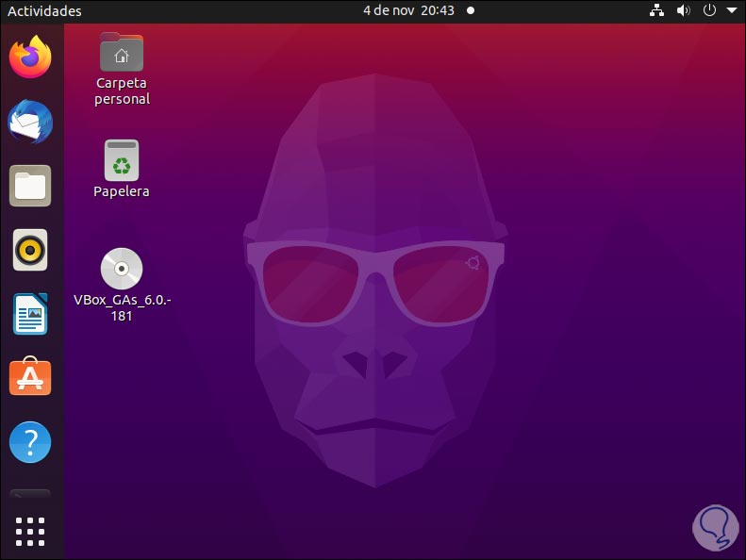The image size is (746, 560).
Task: Launch Rhythmbox music player
Action: [x=30, y=250]
